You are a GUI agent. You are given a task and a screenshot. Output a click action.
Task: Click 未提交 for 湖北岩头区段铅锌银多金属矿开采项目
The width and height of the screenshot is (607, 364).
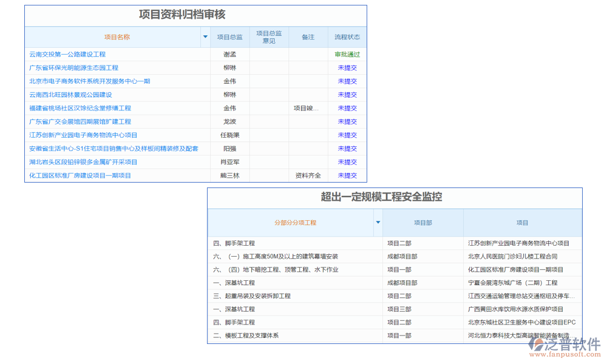click(347, 162)
